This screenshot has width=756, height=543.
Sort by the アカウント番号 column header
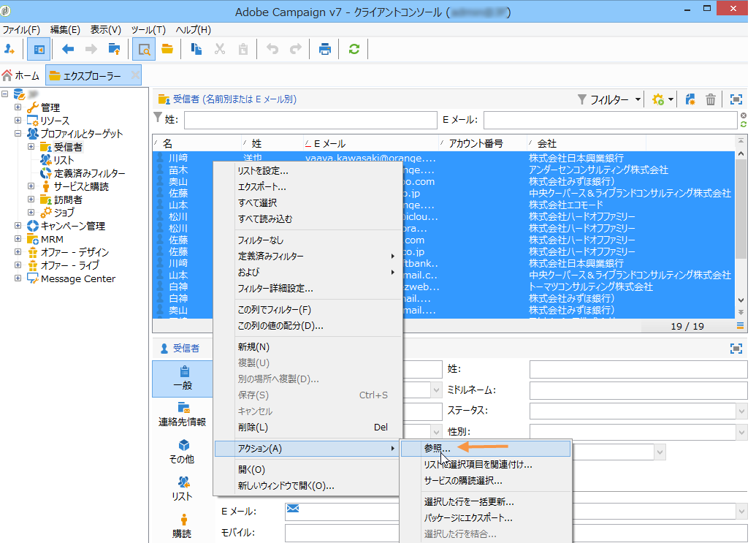[476, 143]
